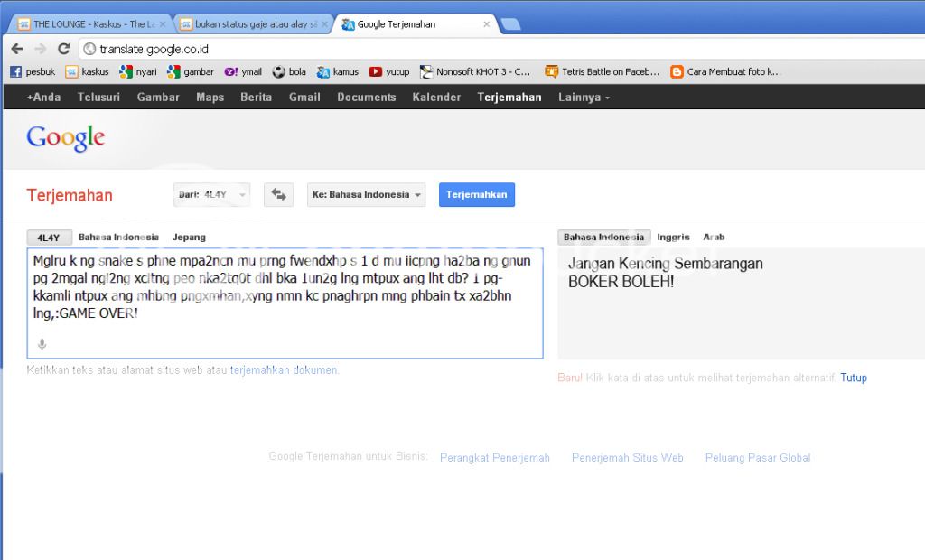This screenshot has height=560, width=925.
Task: Click the red Terjemahan heading
Action: pos(70,195)
